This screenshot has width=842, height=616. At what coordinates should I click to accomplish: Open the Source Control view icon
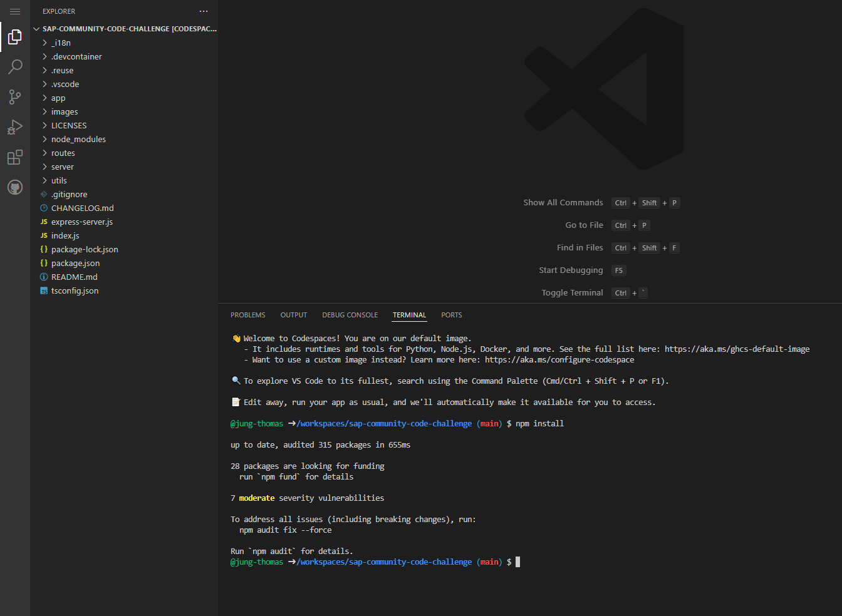click(x=15, y=96)
